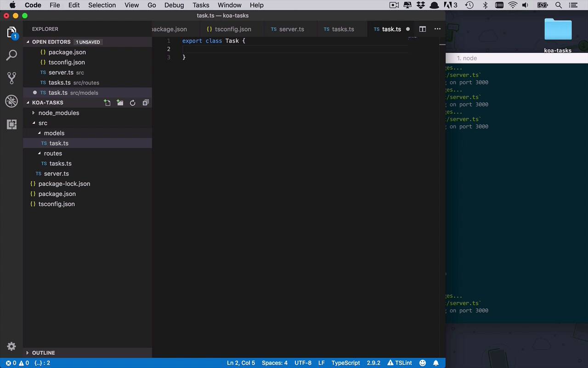The image size is (588, 368).
Task: Expand the node_modules folder
Action: pyautogui.click(x=58, y=113)
